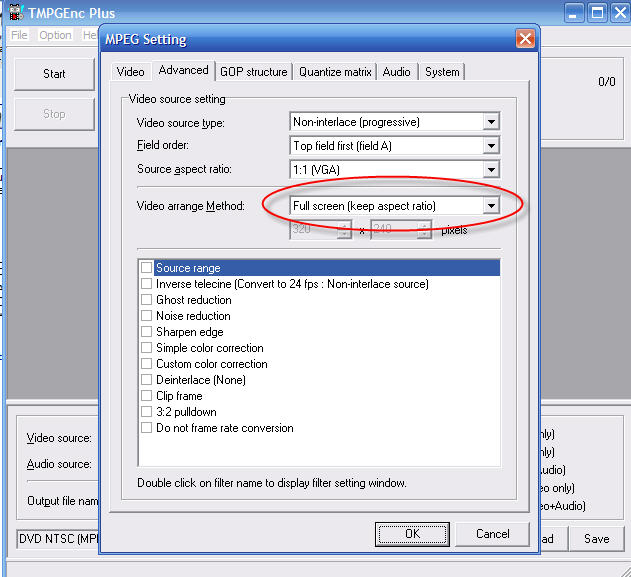
Task: Select the Deinterlace (None) filter name
Action: point(201,380)
